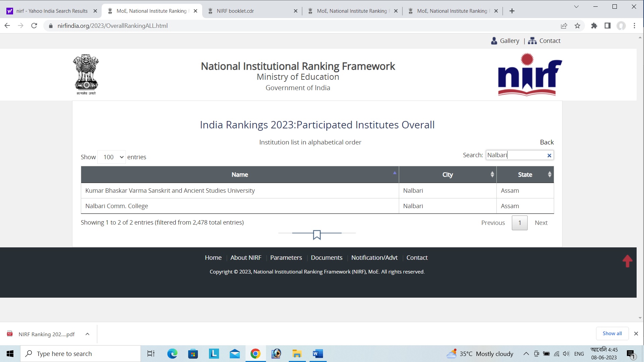
Task: Open the blue L app on taskbar
Action: click(214, 354)
